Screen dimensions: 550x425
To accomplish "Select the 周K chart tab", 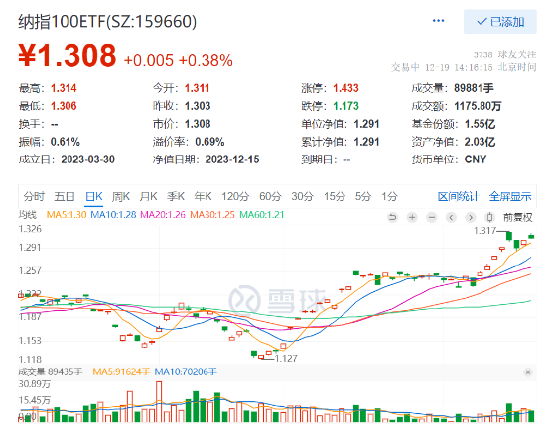I will click(121, 196).
